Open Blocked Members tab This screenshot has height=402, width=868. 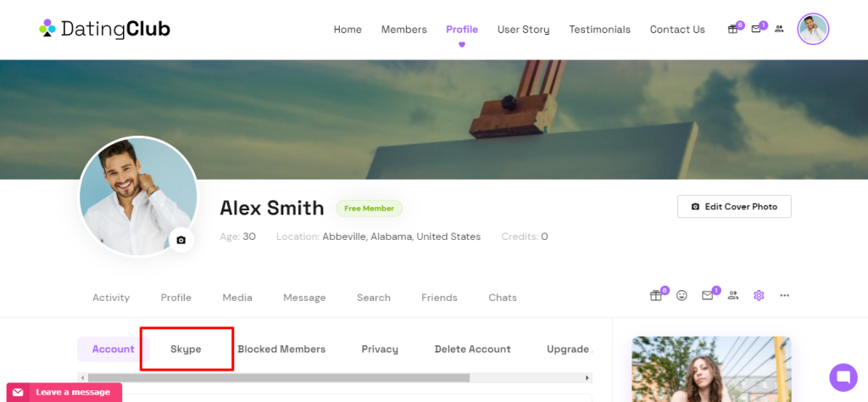281,349
